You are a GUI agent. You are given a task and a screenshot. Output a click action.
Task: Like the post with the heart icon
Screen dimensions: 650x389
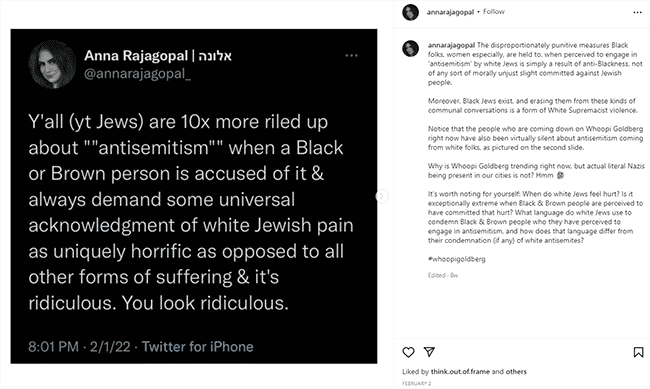tap(408, 352)
